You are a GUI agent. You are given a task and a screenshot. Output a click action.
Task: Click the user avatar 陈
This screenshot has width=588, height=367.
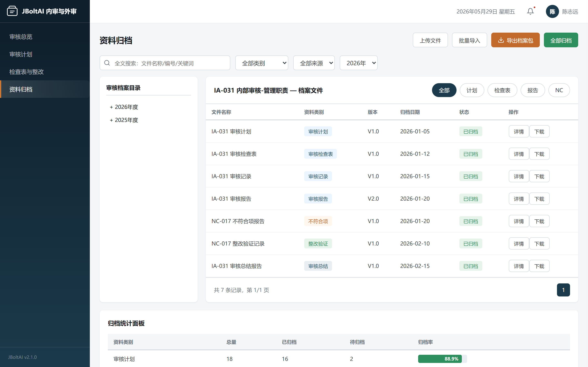point(552,11)
